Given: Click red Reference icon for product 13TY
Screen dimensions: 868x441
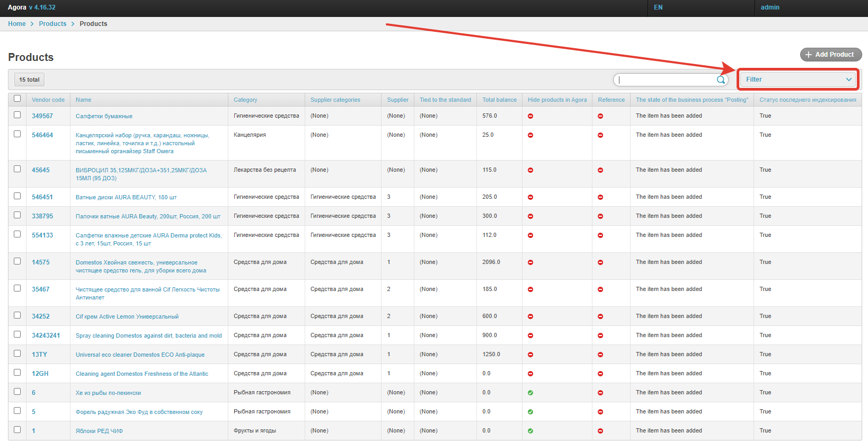Looking at the screenshot, I should pyautogui.click(x=600, y=355).
